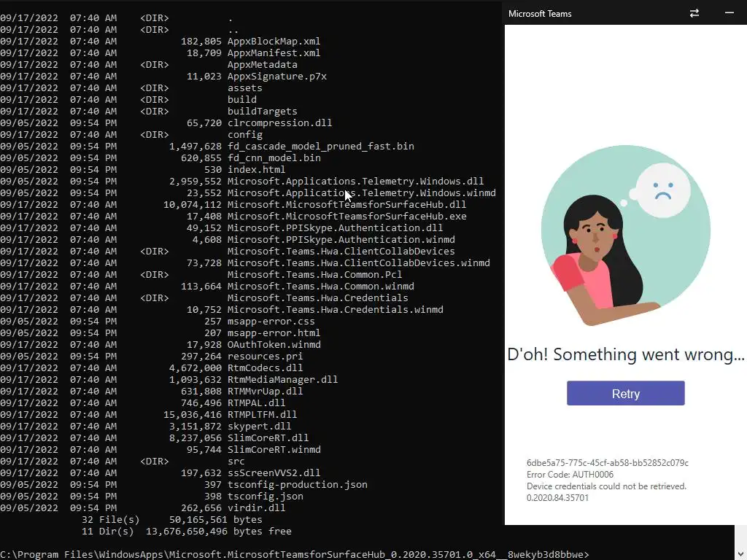This screenshot has height=560, width=747.
Task: Click virdir.dll file name
Action: tap(256, 508)
